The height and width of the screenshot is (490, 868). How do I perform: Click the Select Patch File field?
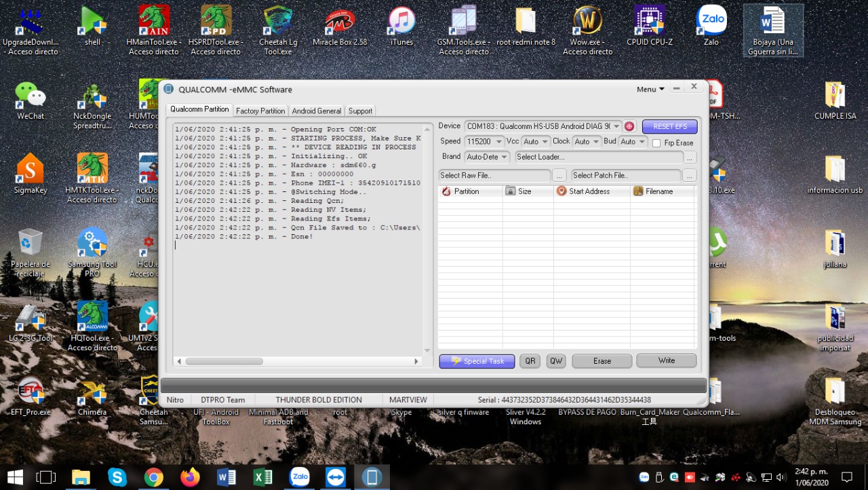(x=626, y=175)
